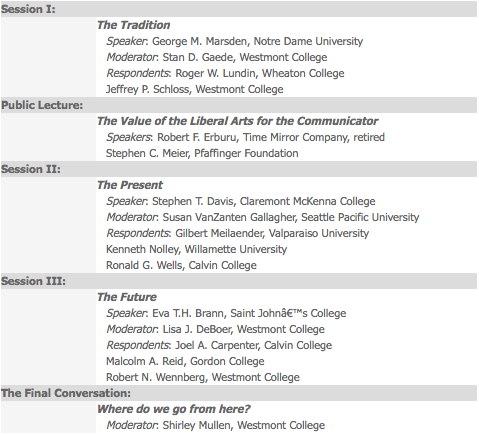Click Where do we go from here? title

pyautogui.click(x=174, y=409)
